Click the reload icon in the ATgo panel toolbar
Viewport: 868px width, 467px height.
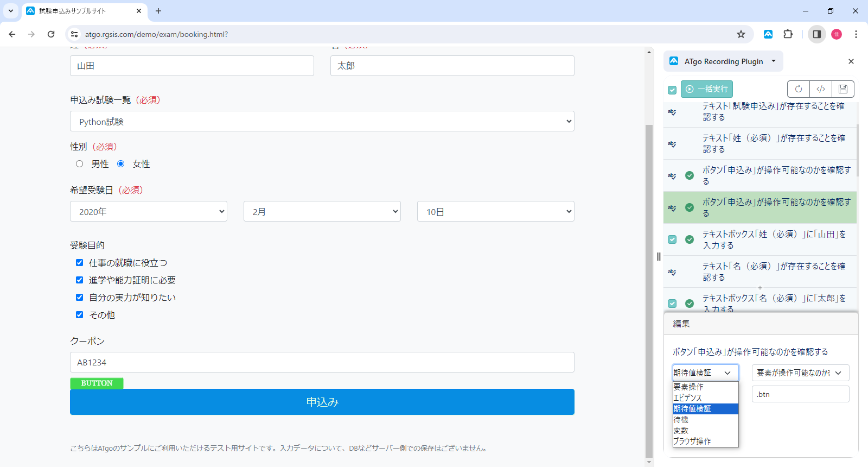pos(799,89)
